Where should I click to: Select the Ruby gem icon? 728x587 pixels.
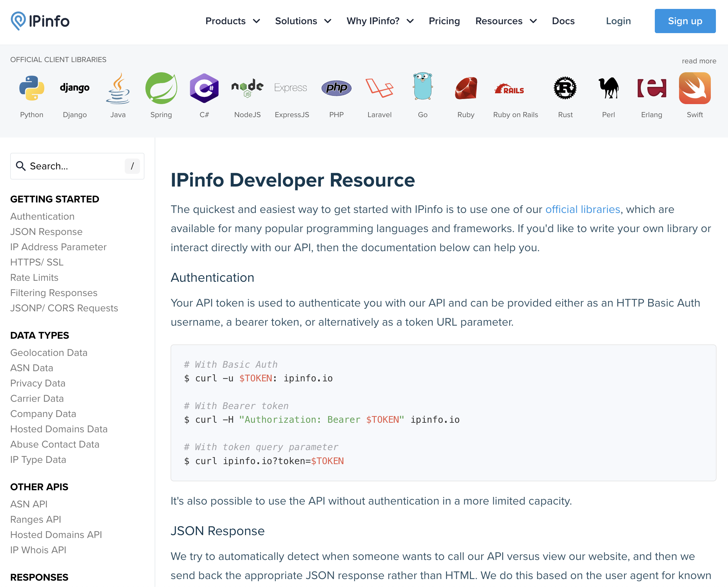click(x=466, y=88)
